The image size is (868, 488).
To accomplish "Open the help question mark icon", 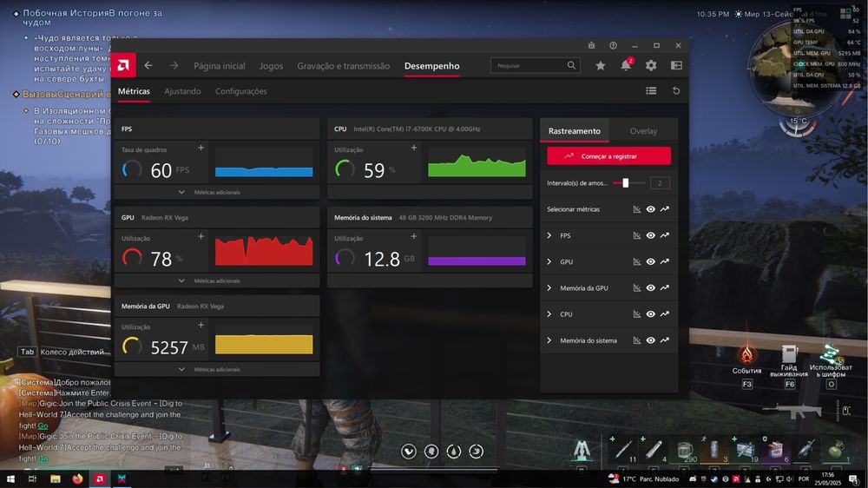I will pos(613,45).
